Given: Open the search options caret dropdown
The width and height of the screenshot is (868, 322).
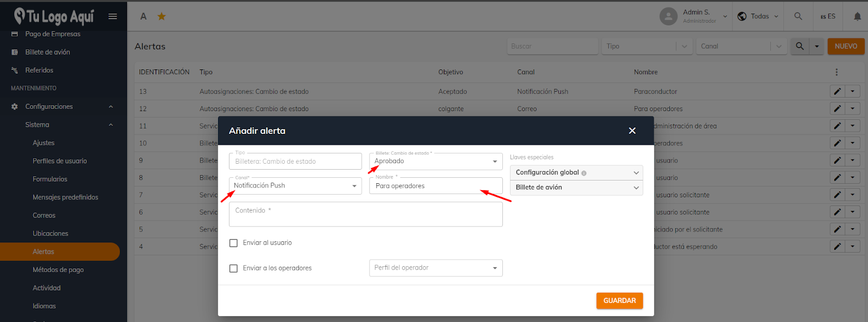Looking at the screenshot, I should click(816, 46).
